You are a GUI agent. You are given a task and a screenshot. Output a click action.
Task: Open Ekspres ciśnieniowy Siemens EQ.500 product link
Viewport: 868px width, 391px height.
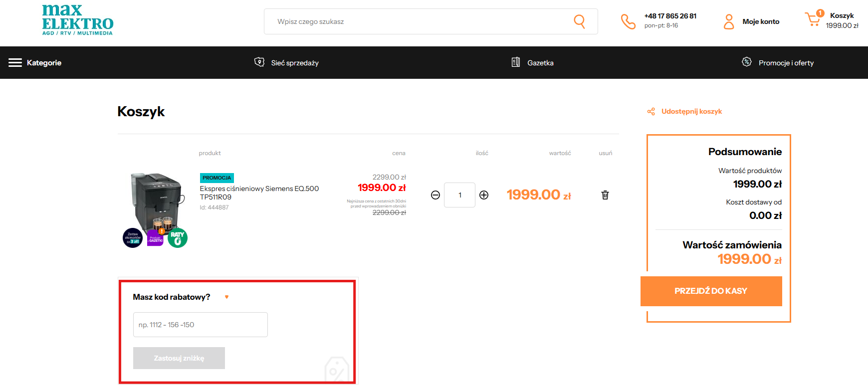pyautogui.click(x=259, y=193)
